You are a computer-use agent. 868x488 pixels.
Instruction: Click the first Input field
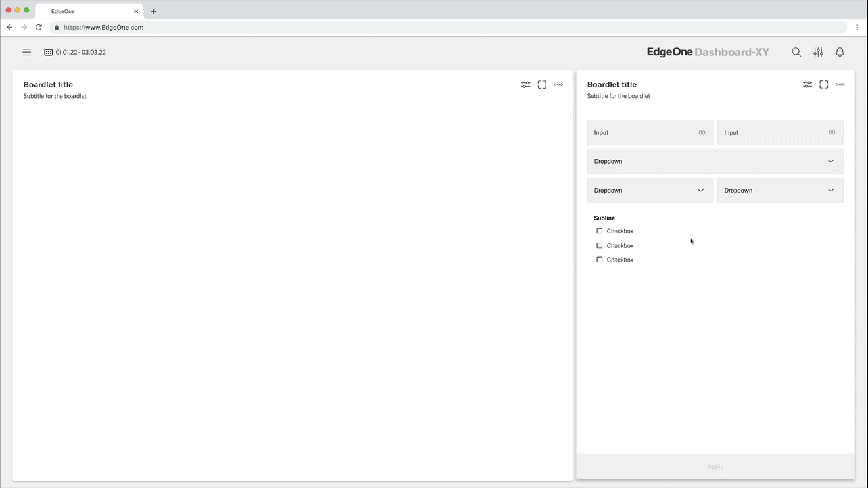coord(650,133)
